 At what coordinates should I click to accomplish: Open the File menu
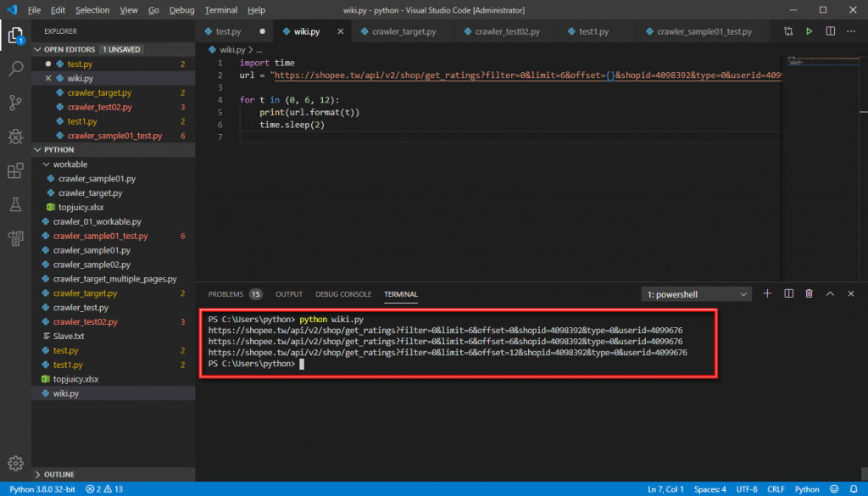coord(34,10)
